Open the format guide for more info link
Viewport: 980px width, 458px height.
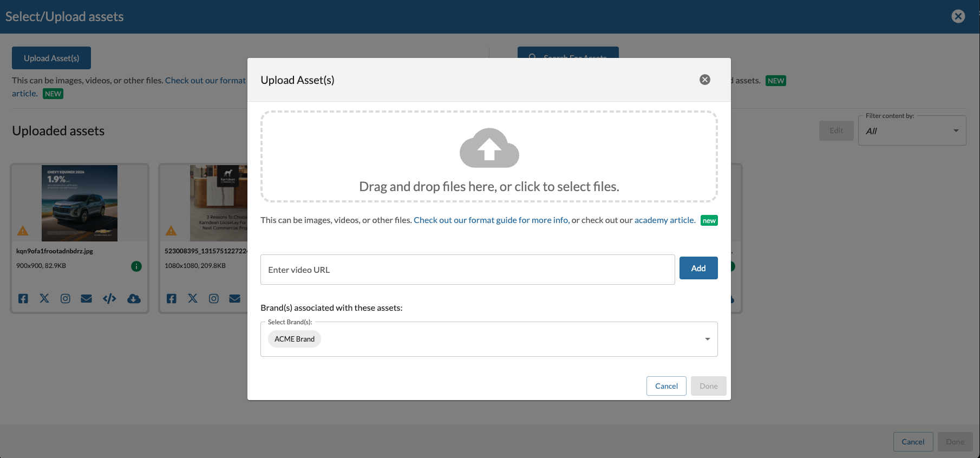pyautogui.click(x=491, y=220)
